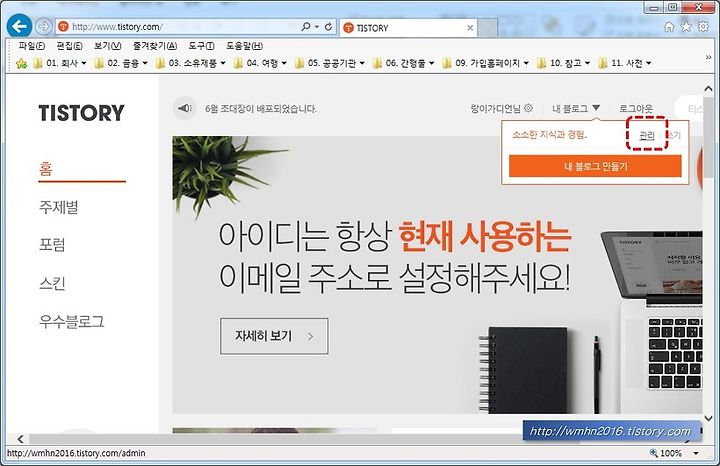Select 홈 in the sidebar
Viewport: 720px width, 466px height.
(x=45, y=168)
